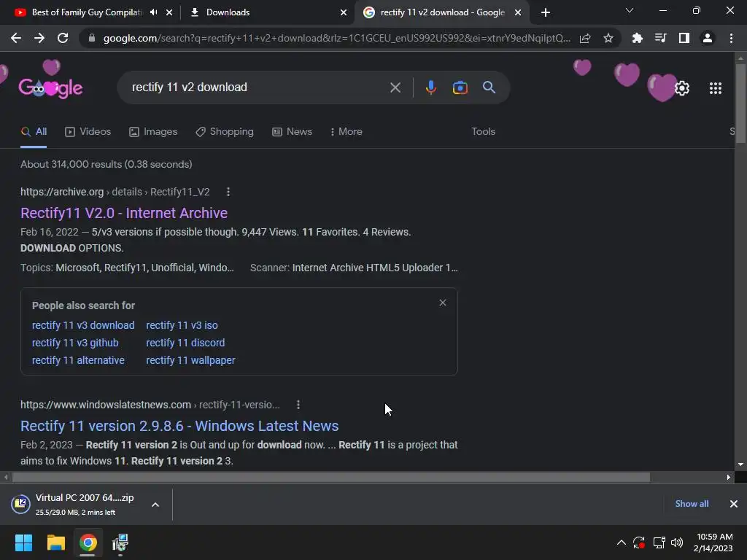The image size is (747, 560).
Task: Open the media control icon in toolbar
Action: pyautogui.click(x=660, y=38)
